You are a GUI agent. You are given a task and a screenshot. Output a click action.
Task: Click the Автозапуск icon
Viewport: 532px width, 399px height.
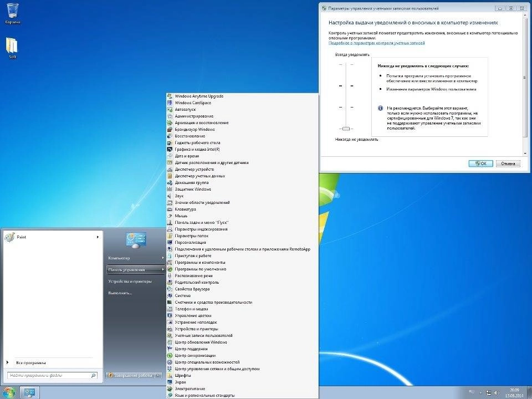point(170,109)
